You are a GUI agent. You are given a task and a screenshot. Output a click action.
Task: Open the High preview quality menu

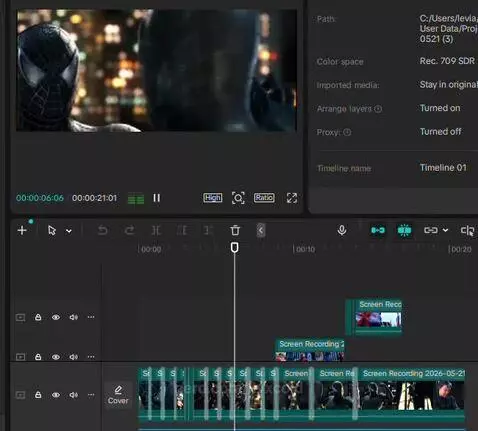pyautogui.click(x=213, y=198)
